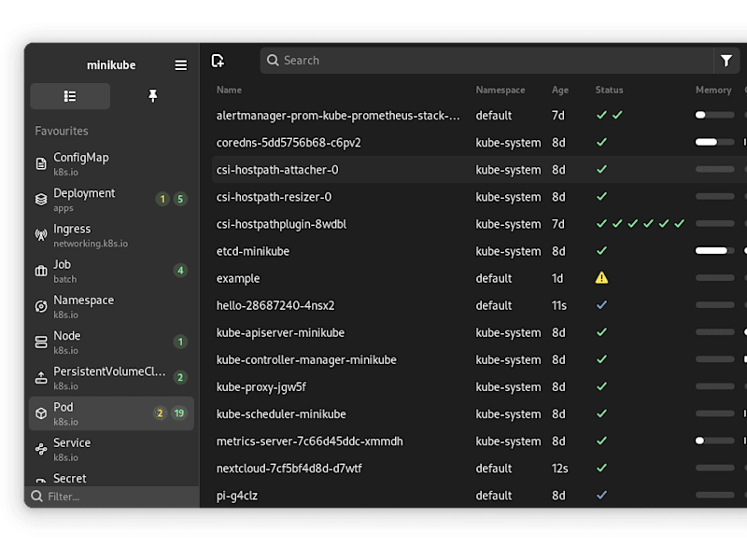The image size is (747, 560).
Task: Click the green badge 5 on Deployment
Action: pos(180,199)
